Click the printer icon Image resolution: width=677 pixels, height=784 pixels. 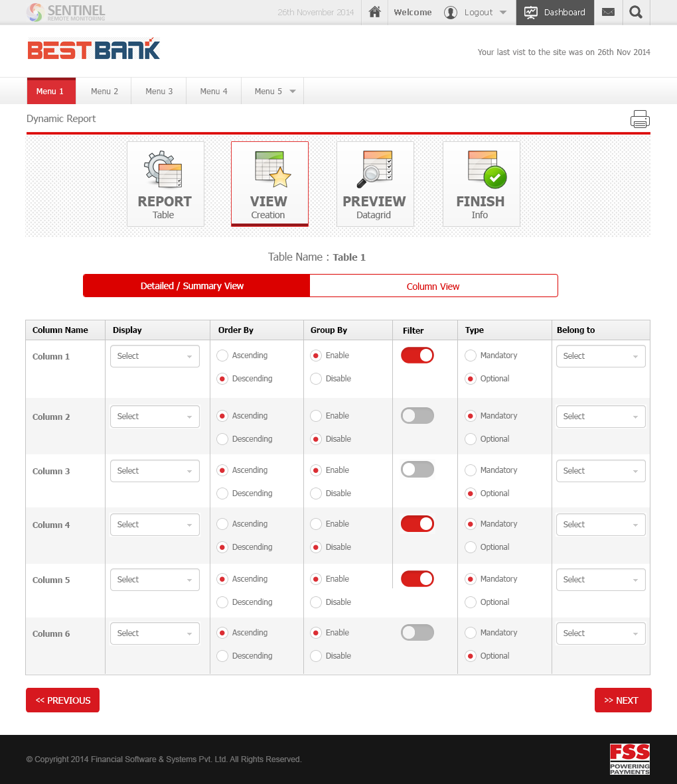coord(640,119)
